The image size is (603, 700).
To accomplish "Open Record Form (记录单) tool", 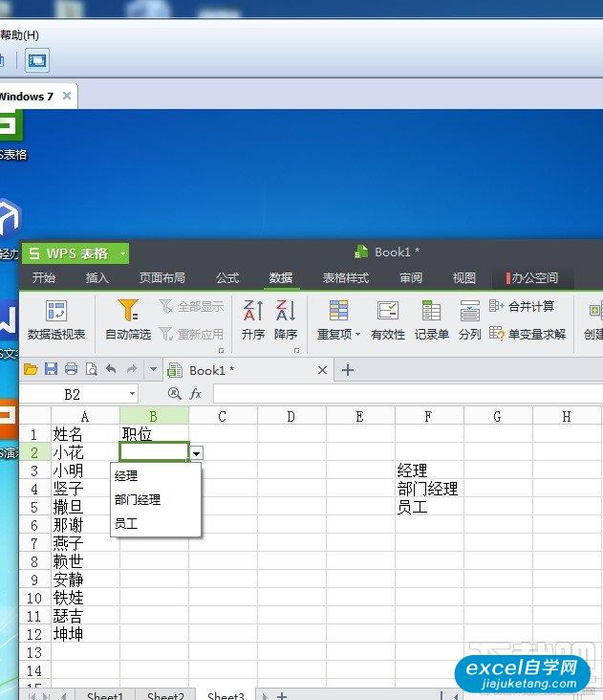I will coord(431,320).
